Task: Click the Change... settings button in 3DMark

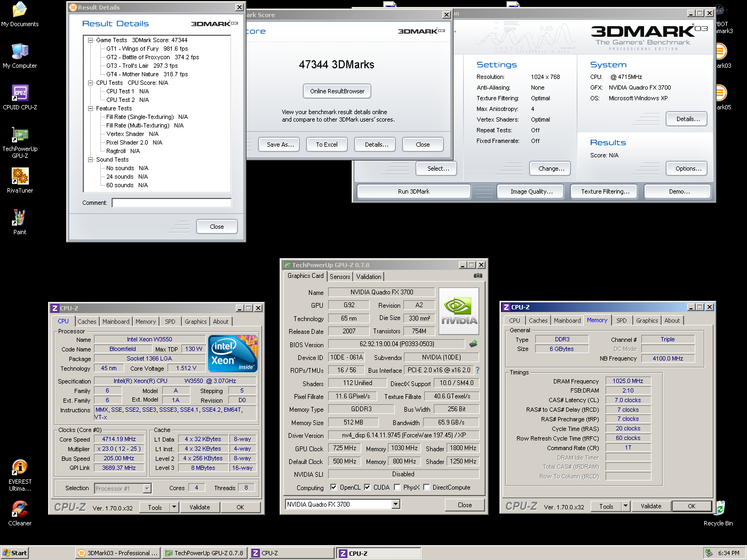Action: point(551,169)
